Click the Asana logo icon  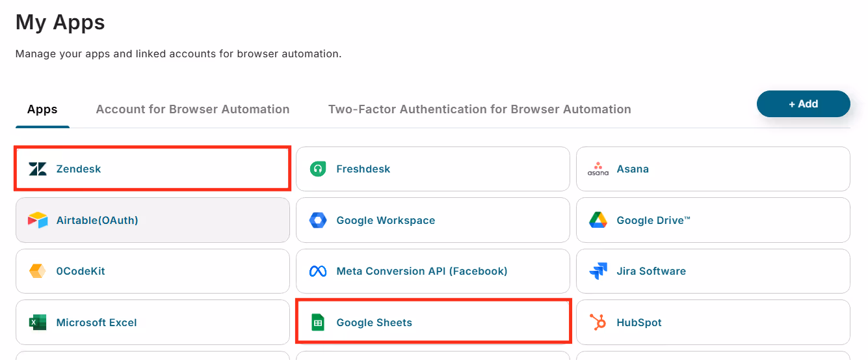click(x=598, y=169)
